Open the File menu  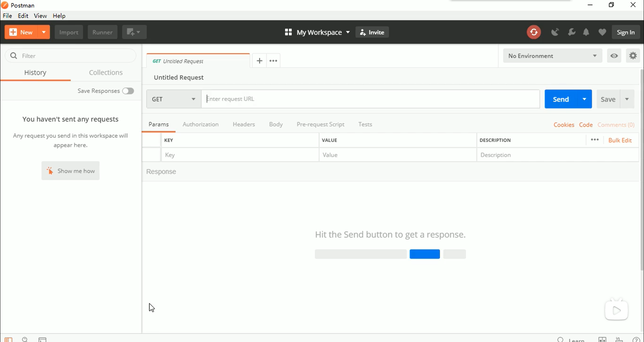(7, 16)
